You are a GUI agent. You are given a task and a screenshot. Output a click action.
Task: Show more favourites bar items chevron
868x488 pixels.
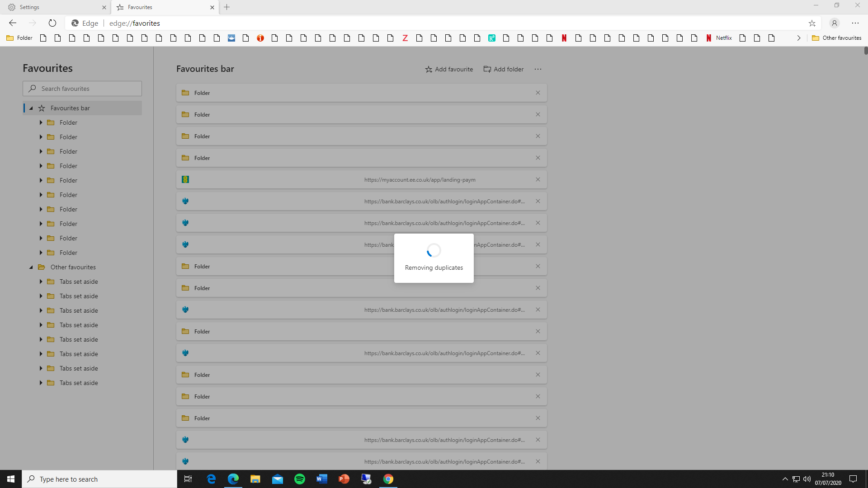(x=799, y=38)
